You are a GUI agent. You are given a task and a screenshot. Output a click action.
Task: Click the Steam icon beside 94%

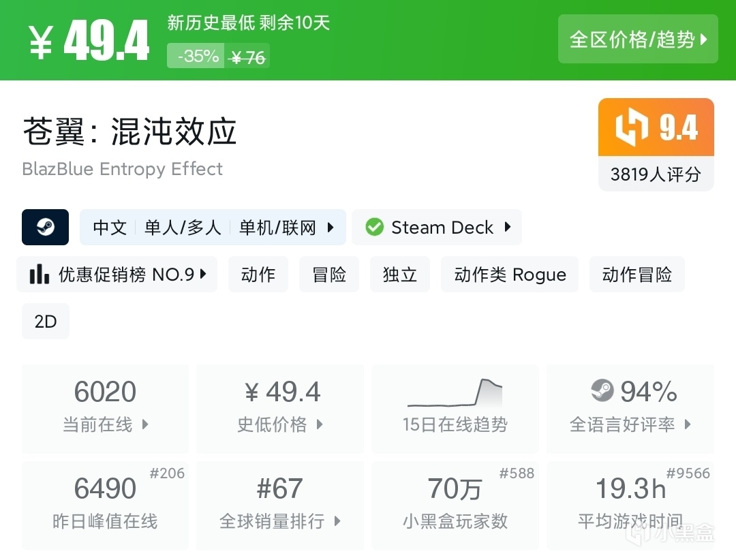[602, 390]
